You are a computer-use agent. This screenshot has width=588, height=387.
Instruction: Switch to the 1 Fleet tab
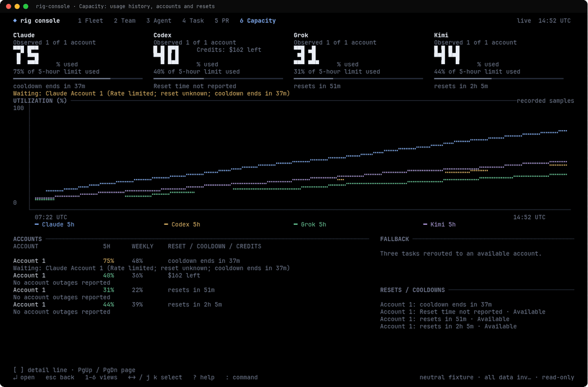click(90, 21)
